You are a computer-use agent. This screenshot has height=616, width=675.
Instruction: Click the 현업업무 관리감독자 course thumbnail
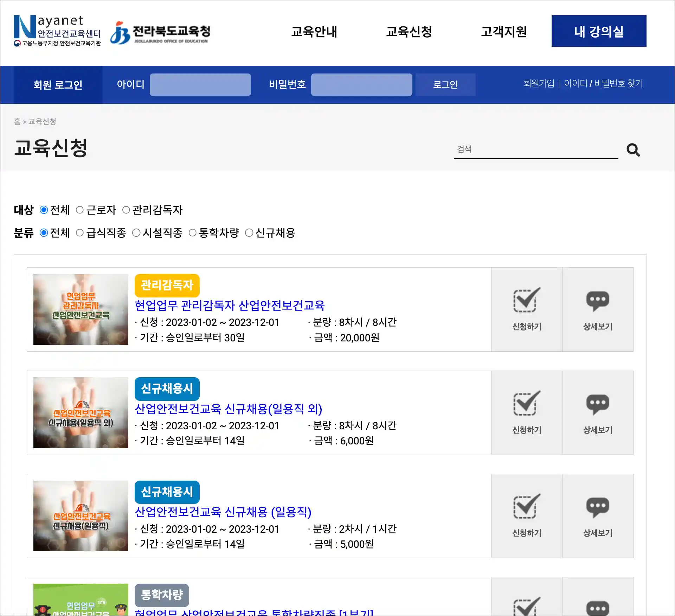[x=81, y=309]
